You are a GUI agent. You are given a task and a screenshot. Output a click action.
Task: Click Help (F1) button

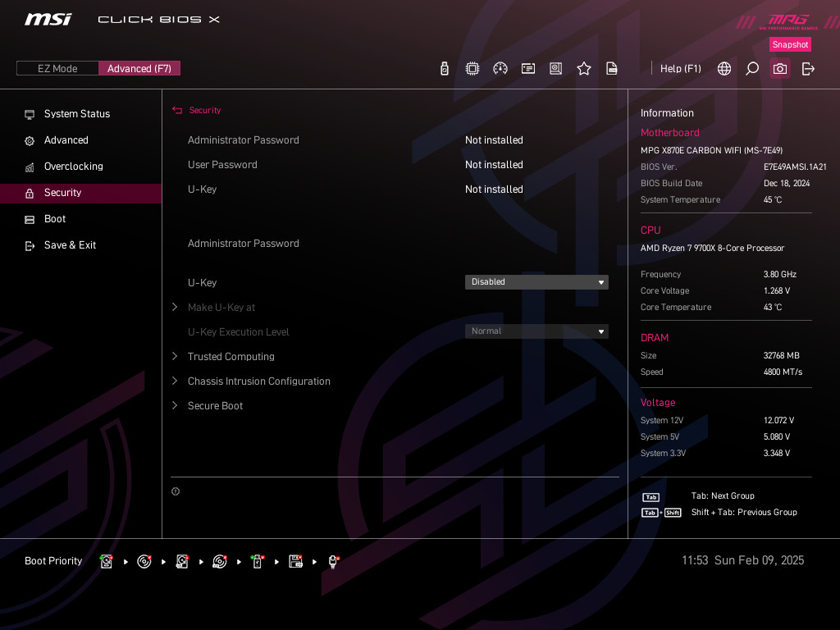680,69
